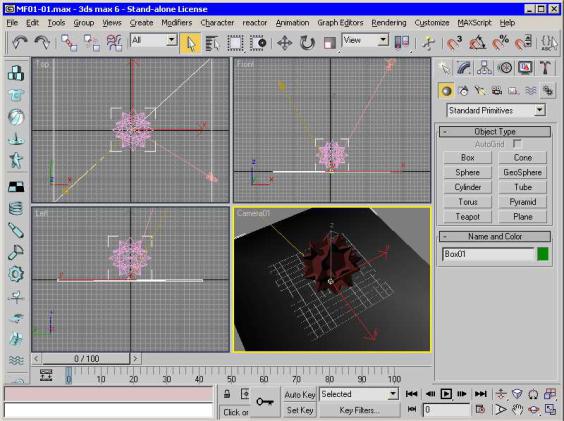This screenshot has width=564, height=421.
Task: Activate the Unlink Selection tool
Action: [92, 43]
